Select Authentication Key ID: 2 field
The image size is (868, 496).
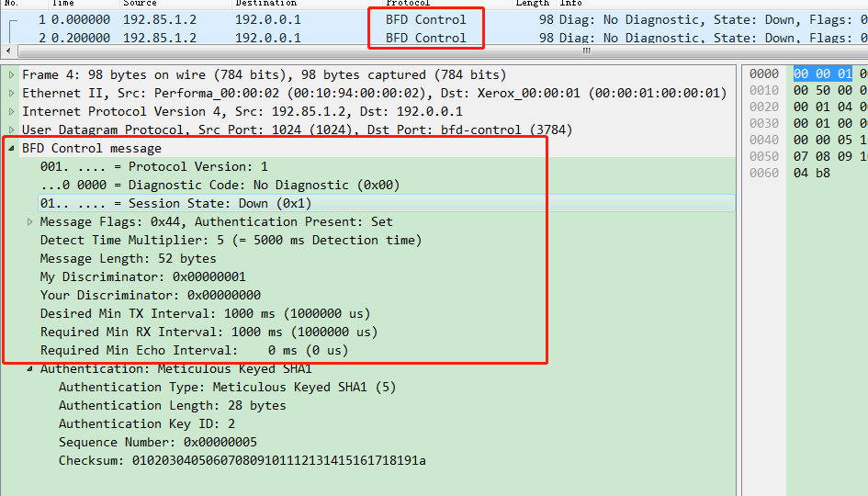[x=147, y=423]
